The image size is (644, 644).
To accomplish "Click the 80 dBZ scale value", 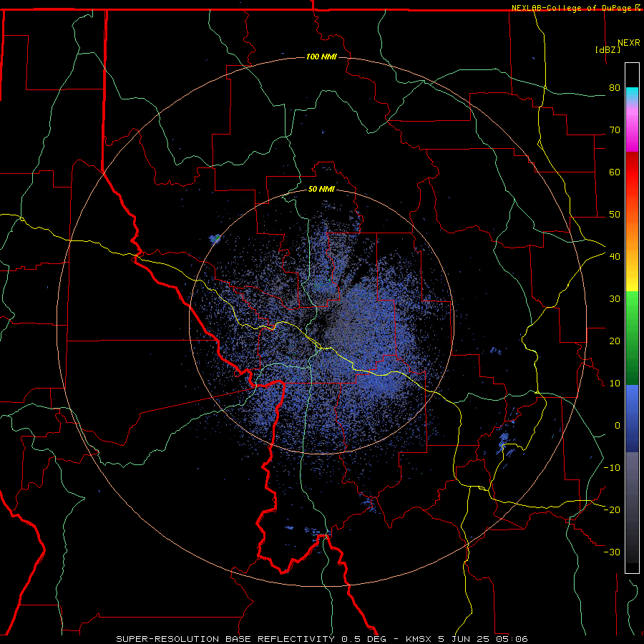I will pyautogui.click(x=615, y=88).
